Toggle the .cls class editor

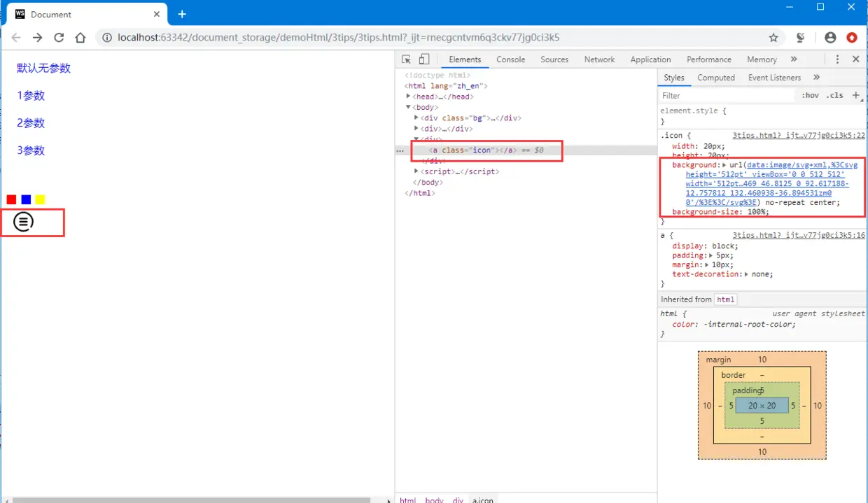coord(834,95)
